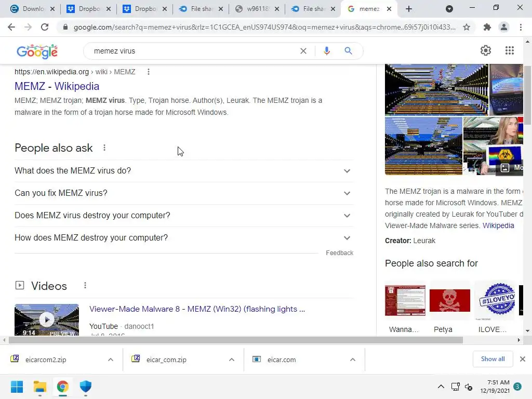Close the downloads bar

point(523,359)
